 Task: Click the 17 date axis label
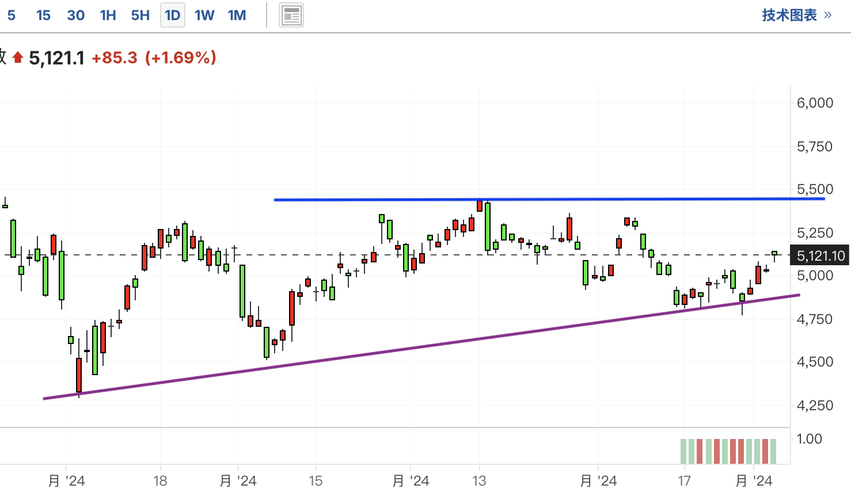point(684,481)
